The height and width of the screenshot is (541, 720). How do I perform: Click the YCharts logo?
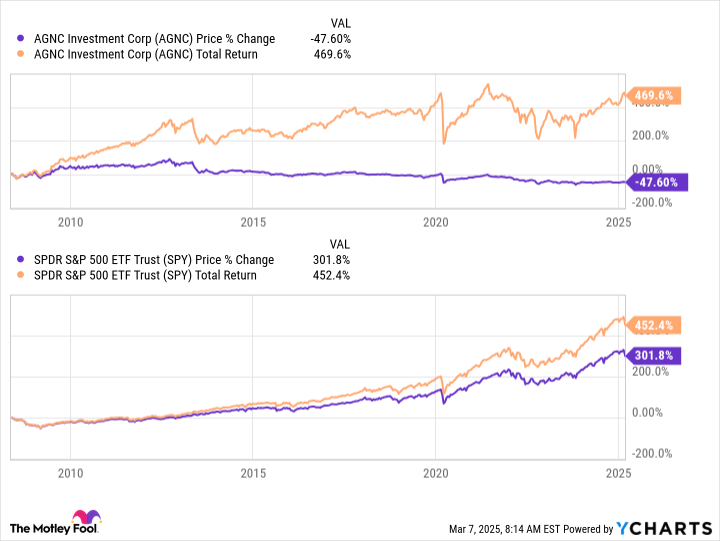coord(670,527)
